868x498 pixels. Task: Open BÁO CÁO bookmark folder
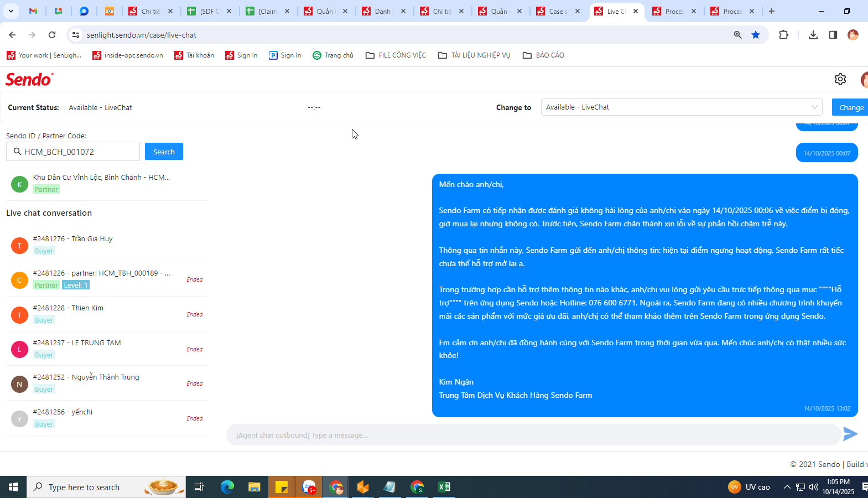point(543,55)
